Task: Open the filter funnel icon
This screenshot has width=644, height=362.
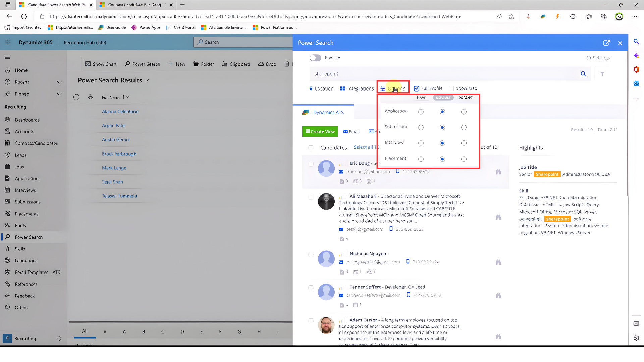Action: click(602, 74)
